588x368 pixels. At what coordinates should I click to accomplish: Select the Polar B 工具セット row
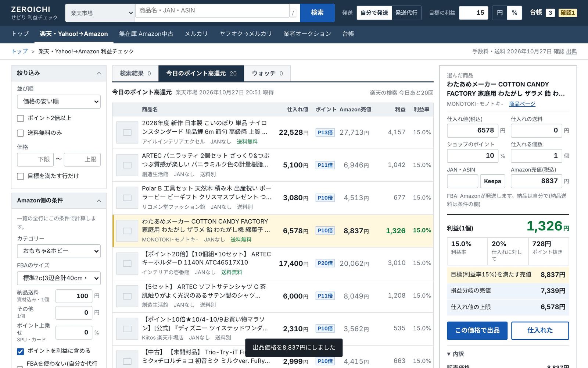click(273, 198)
